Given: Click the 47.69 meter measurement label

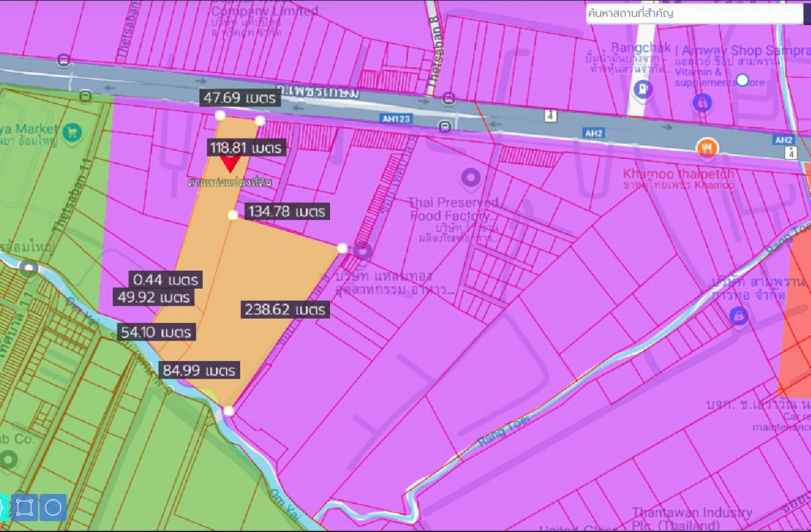Looking at the screenshot, I should pyautogui.click(x=241, y=98).
